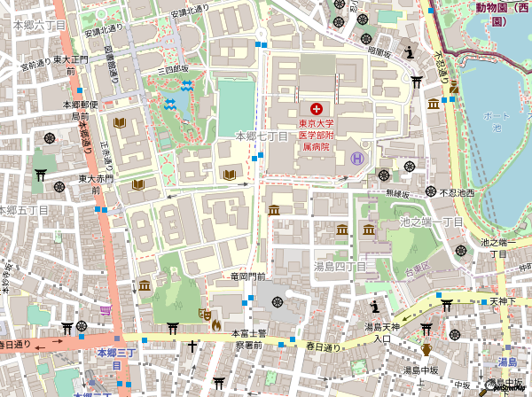Screen dimensions: 532x397
Task: Select the library book icon beside 正赤通り
Action: pos(118,124)
